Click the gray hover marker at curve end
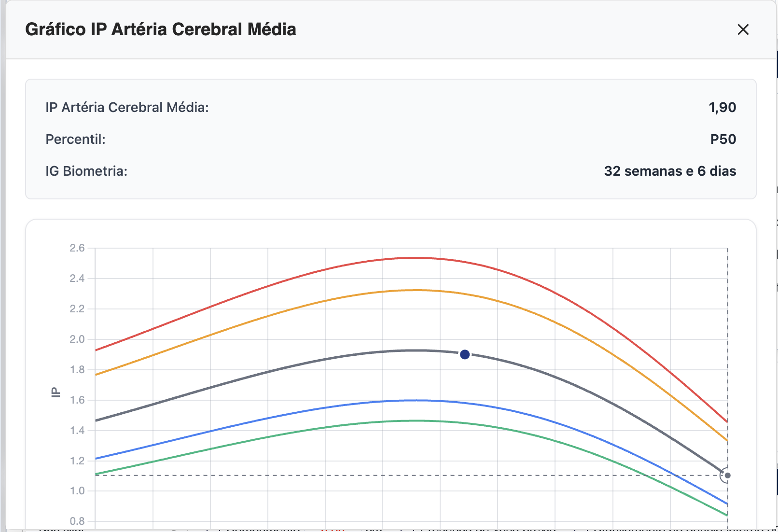 [727, 476]
